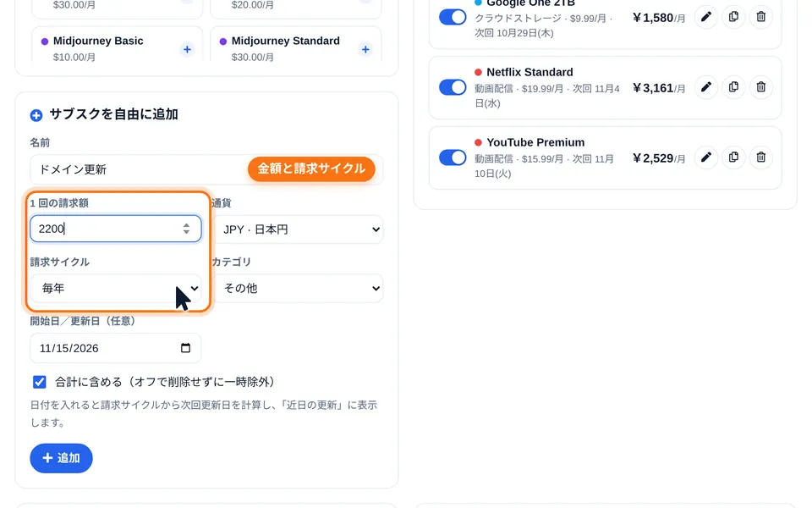Uncheck 合計に含める checkbox
This screenshot has height=508, width=812.
point(40,382)
